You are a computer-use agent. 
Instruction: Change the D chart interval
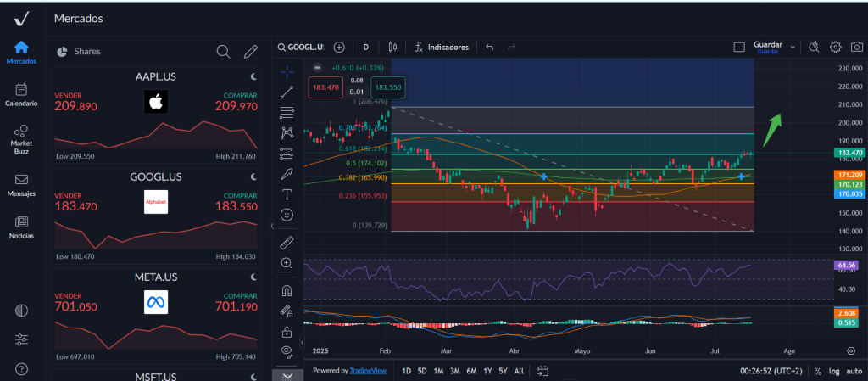[x=366, y=47]
